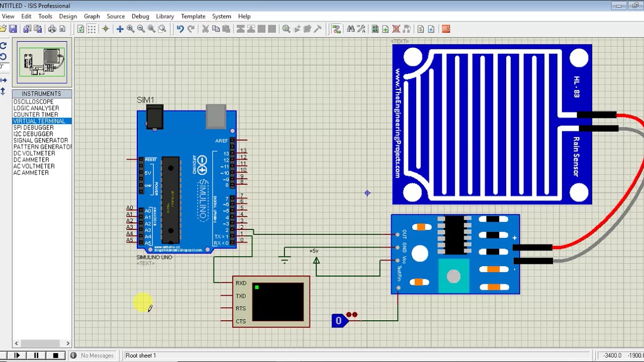
Task: Toggle the grid display icon
Action: coord(92,29)
